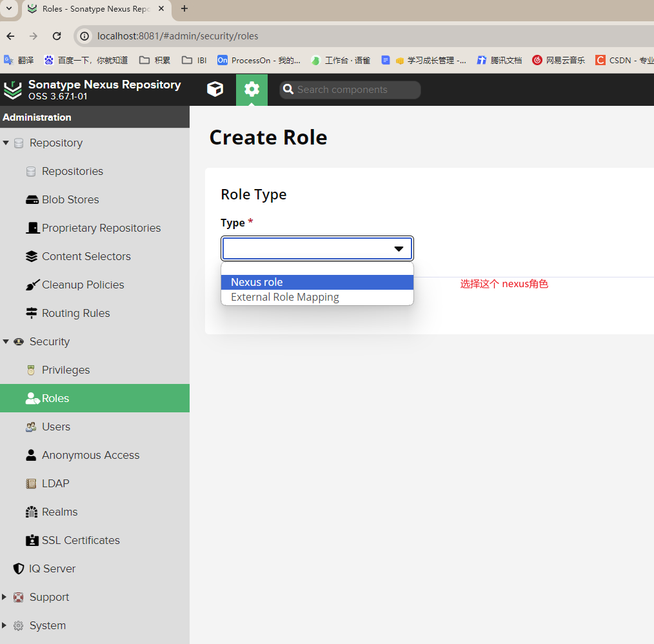Open the IBI bookmark folder

pos(194,61)
